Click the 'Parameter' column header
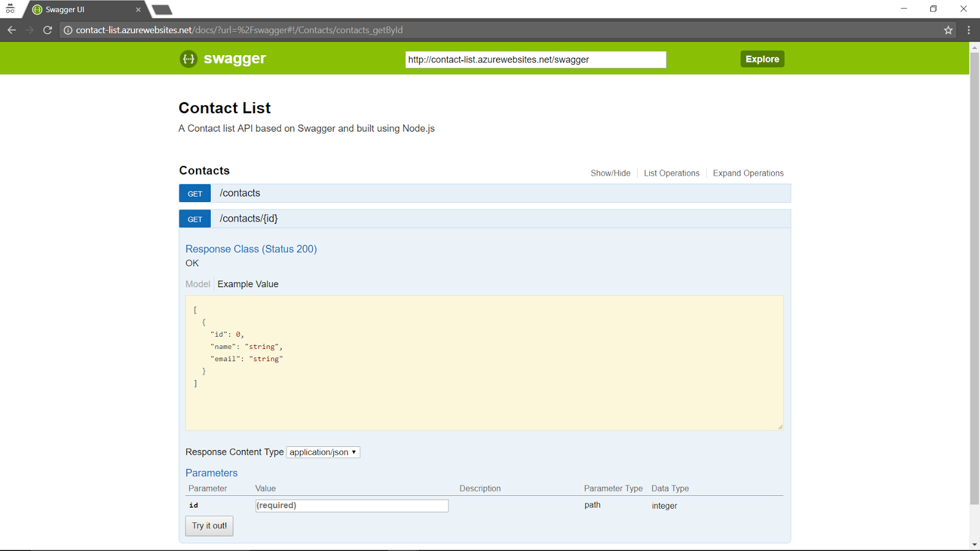The width and height of the screenshot is (980, 551). coord(208,489)
